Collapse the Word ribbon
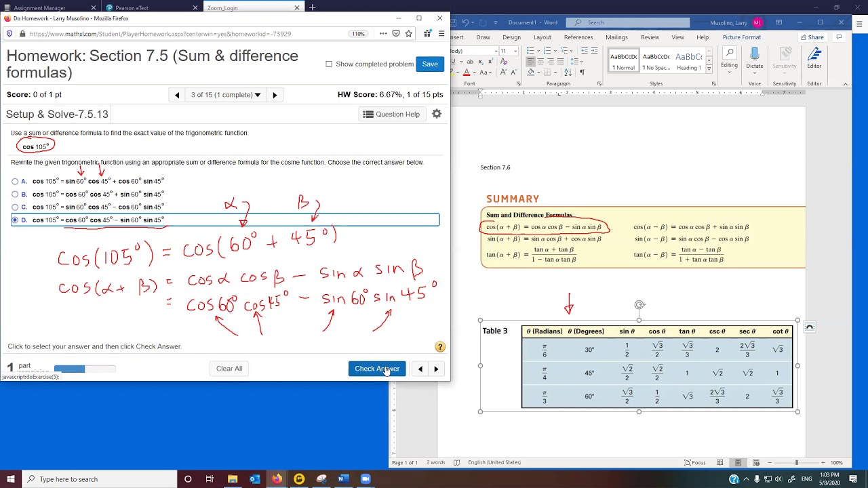Image resolution: width=868 pixels, height=488 pixels. click(x=845, y=84)
